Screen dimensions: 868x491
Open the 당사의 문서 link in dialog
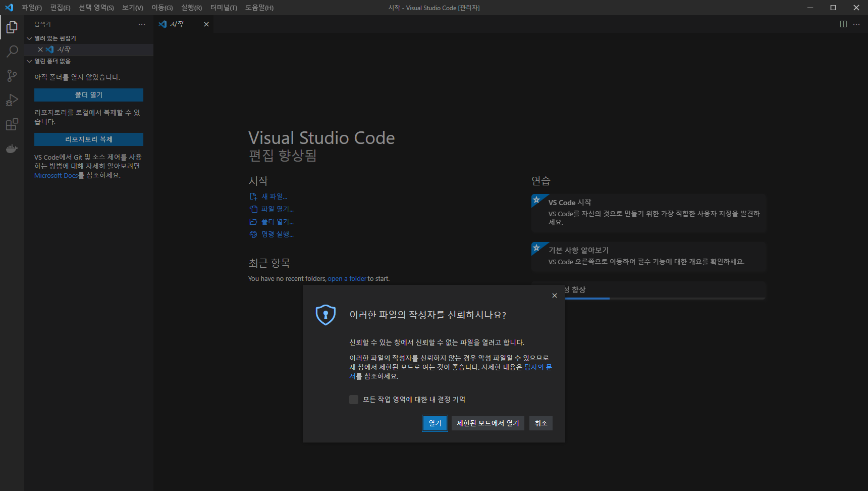(x=538, y=367)
